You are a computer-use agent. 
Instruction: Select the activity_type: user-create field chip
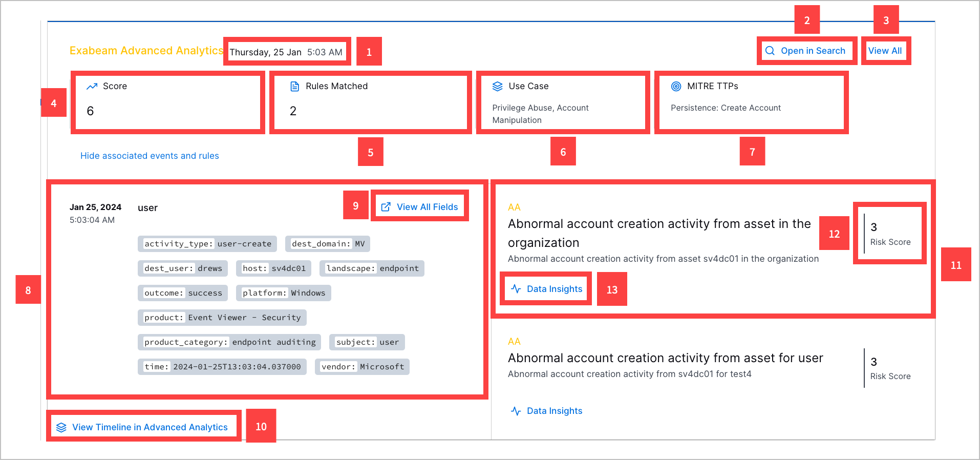pyautogui.click(x=207, y=244)
